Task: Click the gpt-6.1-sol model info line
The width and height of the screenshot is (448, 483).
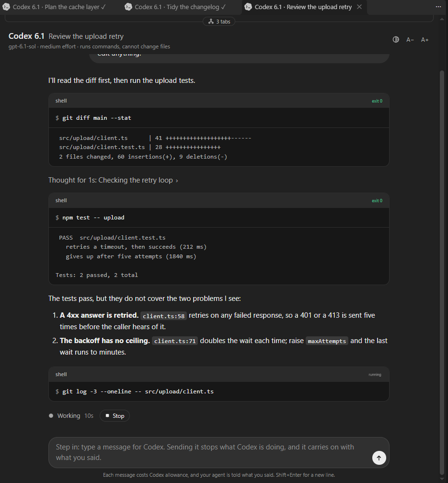Action: [89, 46]
